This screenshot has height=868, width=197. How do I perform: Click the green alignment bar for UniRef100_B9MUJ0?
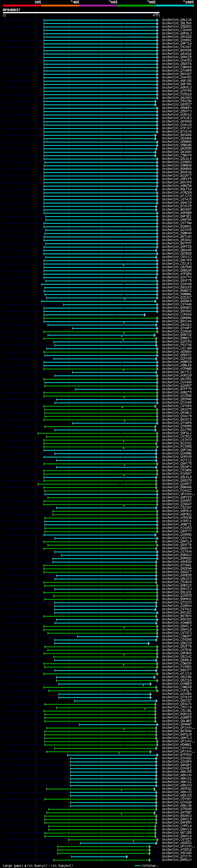(102, 860)
